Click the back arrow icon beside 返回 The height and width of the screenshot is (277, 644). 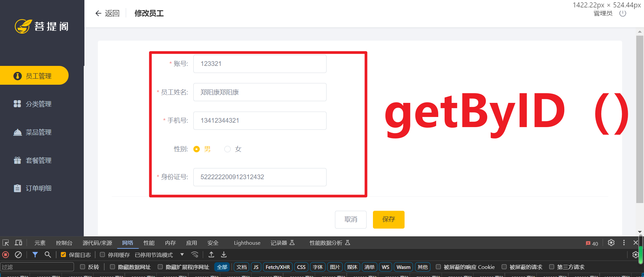pos(98,13)
